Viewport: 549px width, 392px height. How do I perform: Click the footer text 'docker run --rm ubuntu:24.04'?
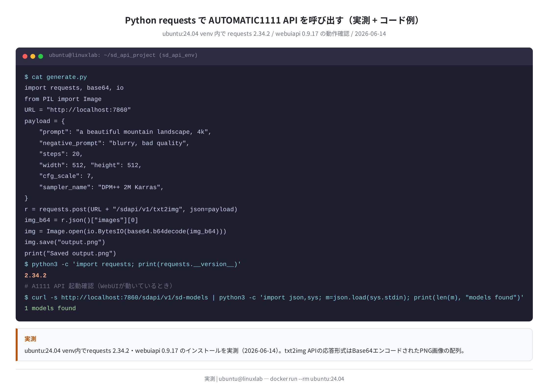(x=307, y=379)
